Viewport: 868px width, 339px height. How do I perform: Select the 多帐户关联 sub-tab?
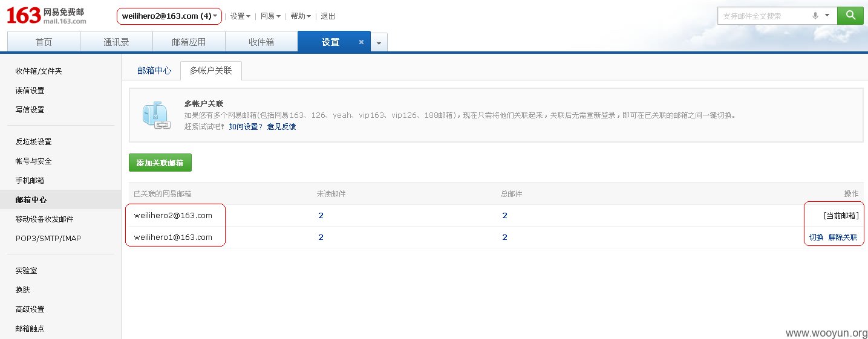click(x=210, y=71)
